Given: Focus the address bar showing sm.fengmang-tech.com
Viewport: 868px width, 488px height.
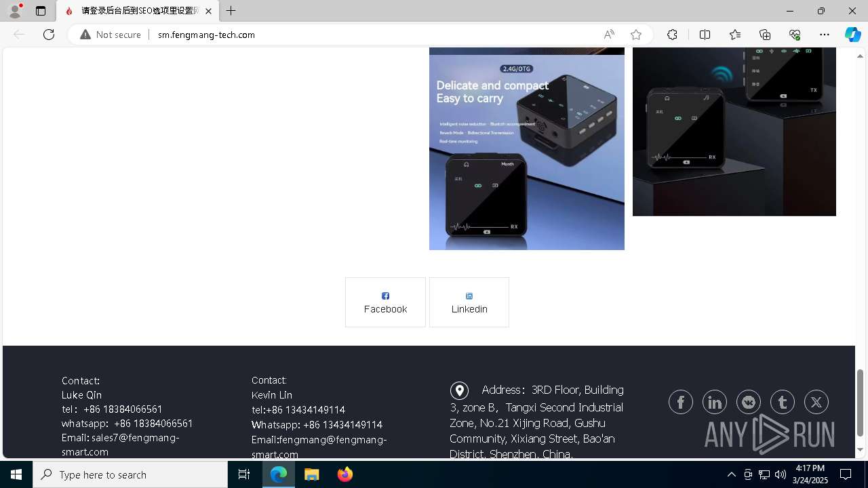Looking at the screenshot, I should click(x=206, y=35).
